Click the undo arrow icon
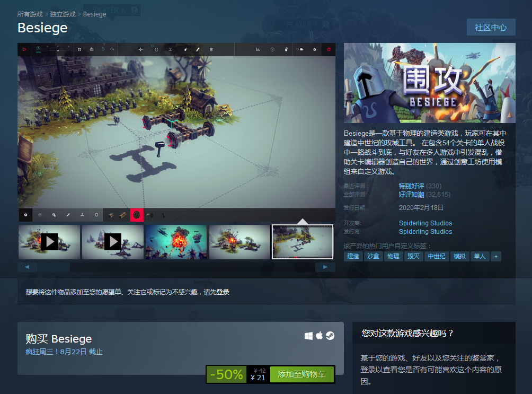 (103, 49)
